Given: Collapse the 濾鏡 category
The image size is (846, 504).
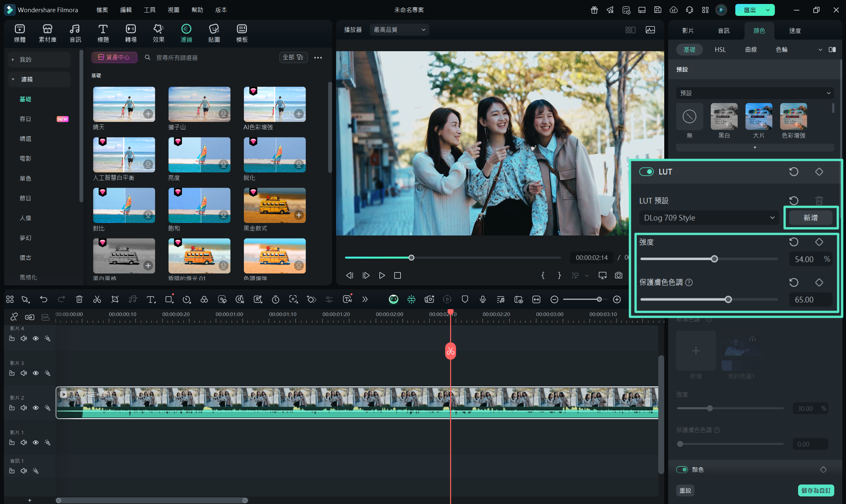Looking at the screenshot, I should [39, 79].
